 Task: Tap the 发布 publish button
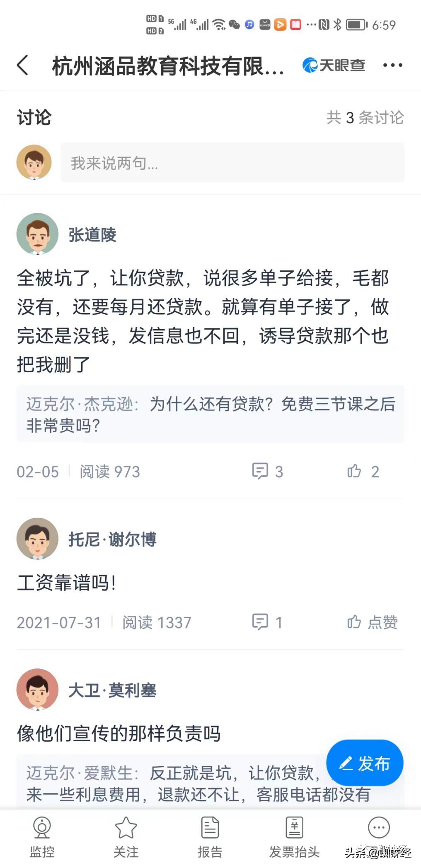tap(364, 764)
